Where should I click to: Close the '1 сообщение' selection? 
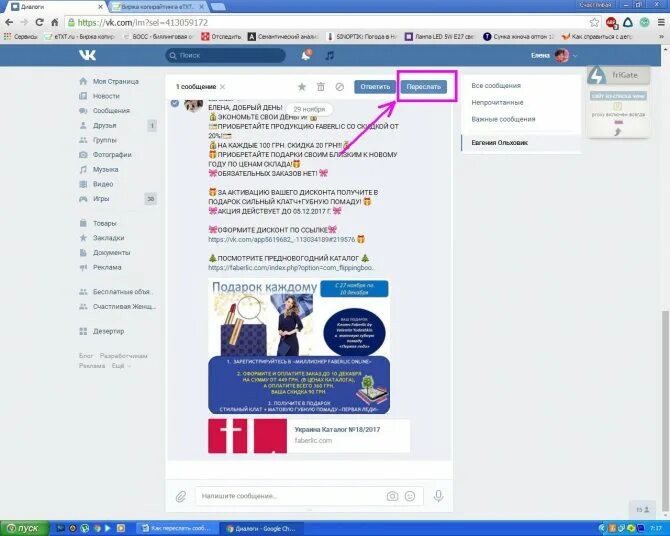point(222,87)
